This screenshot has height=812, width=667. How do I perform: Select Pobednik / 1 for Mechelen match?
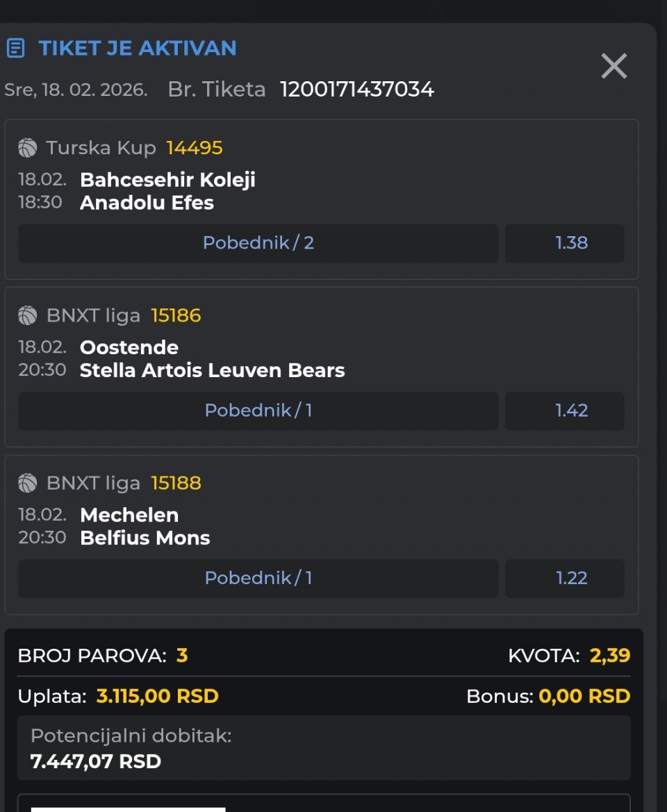[258, 578]
